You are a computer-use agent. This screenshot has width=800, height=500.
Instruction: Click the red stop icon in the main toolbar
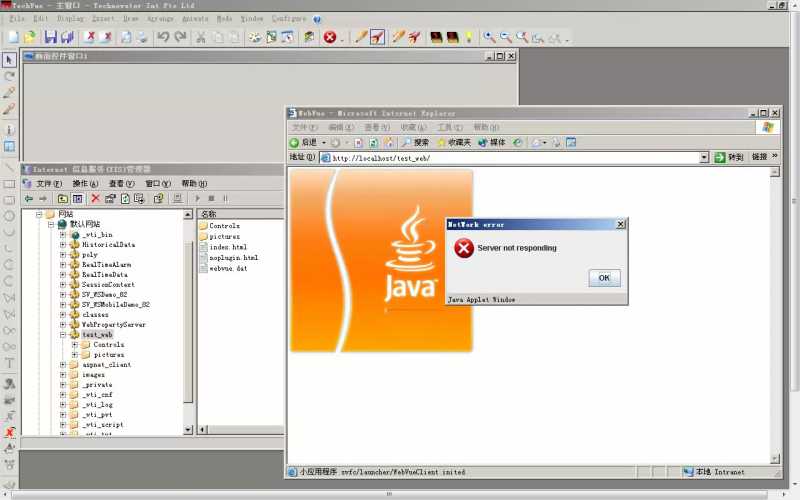coord(330,37)
